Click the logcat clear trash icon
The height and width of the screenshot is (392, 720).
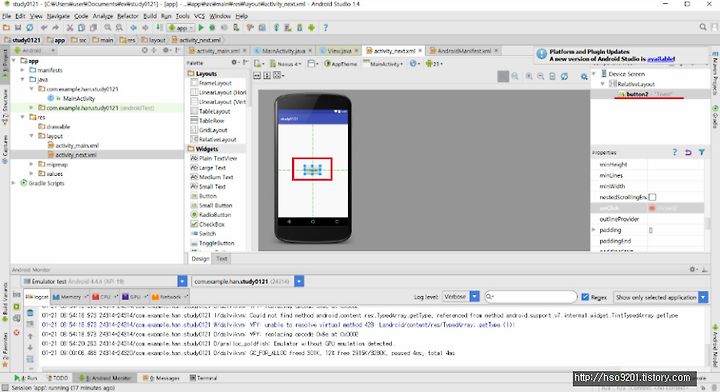tap(30, 313)
